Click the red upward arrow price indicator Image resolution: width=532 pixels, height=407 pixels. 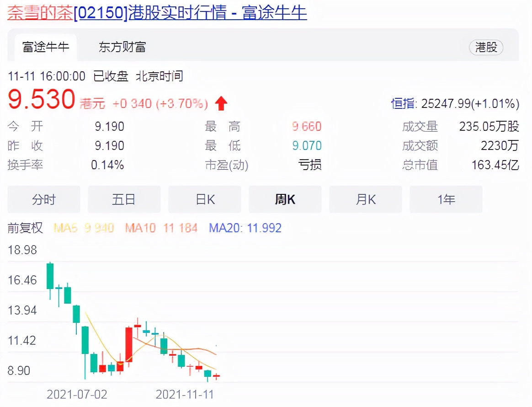click(221, 103)
